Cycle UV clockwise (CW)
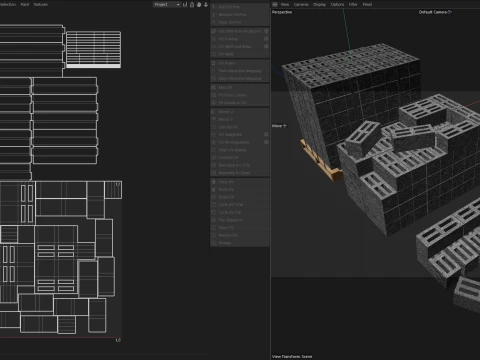480x360 pixels. (x=240, y=212)
